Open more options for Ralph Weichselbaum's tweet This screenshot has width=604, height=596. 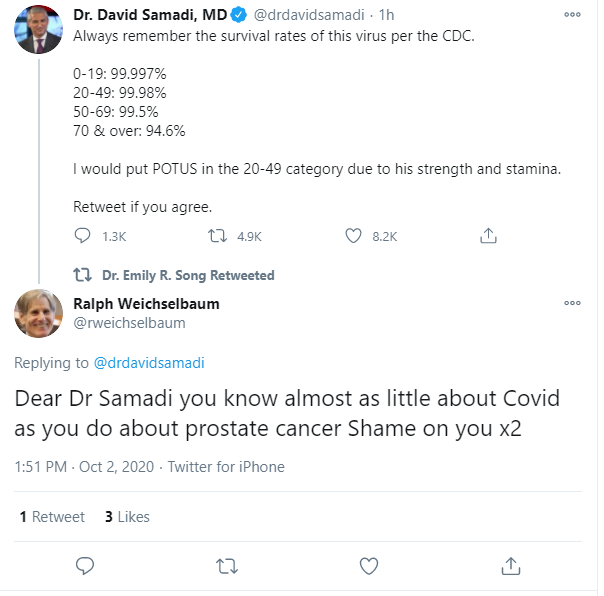click(572, 303)
